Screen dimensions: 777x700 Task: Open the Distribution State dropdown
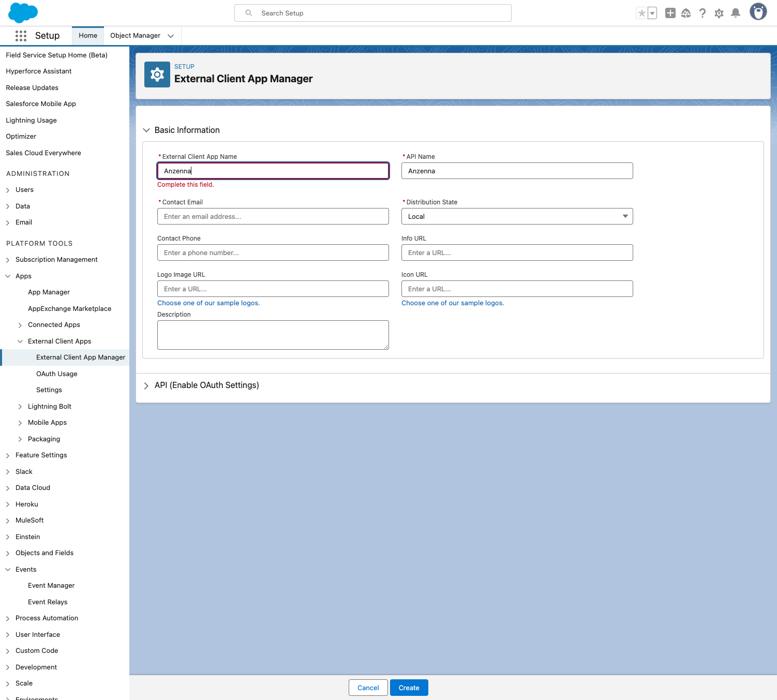pos(517,216)
